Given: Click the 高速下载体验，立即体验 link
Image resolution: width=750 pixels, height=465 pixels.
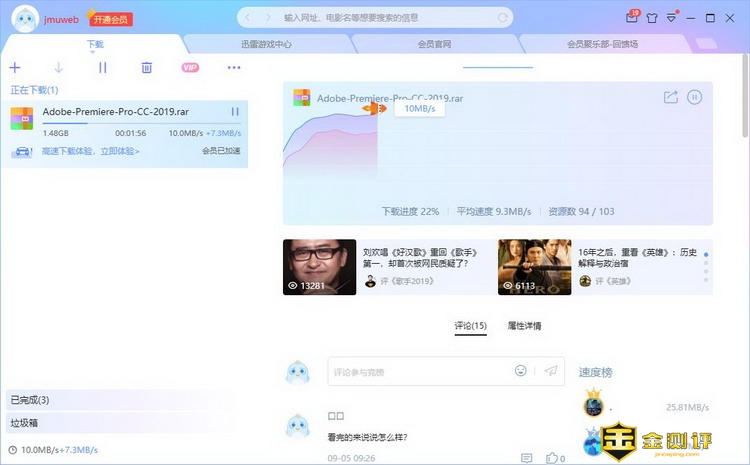Looking at the screenshot, I should 90,151.
